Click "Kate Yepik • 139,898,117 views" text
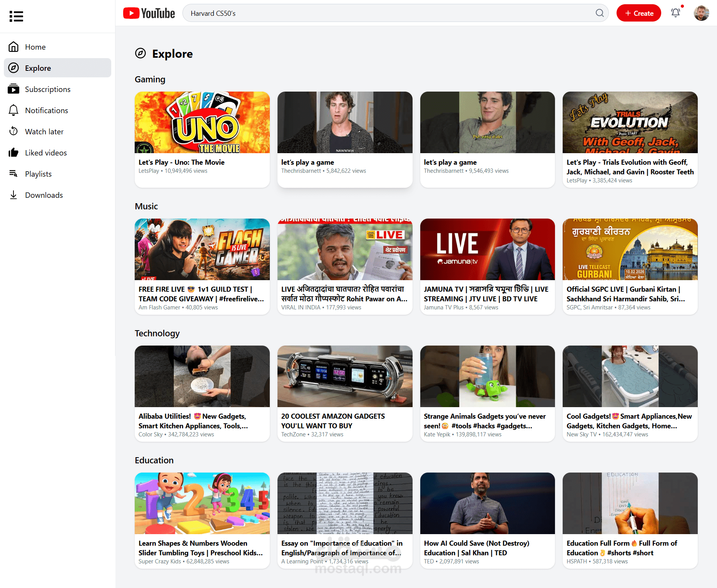The width and height of the screenshot is (717, 588). point(463,434)
